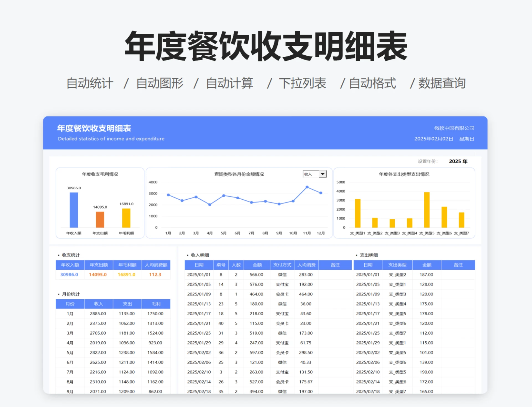Select the 支_类型2 cell dated 2025/01/01
This screenshot has height=407, width=532.
coord(398,274)
